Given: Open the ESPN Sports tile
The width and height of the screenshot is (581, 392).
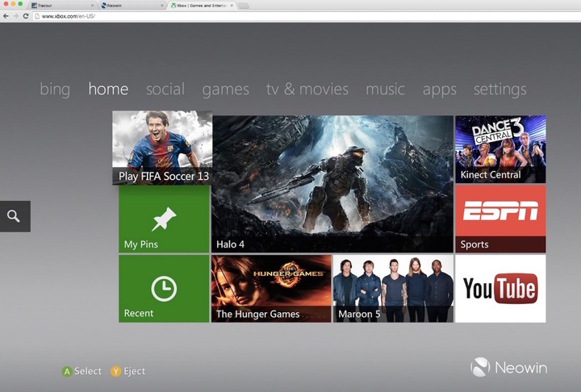Looking at the screenshot, I should point(500,219).
